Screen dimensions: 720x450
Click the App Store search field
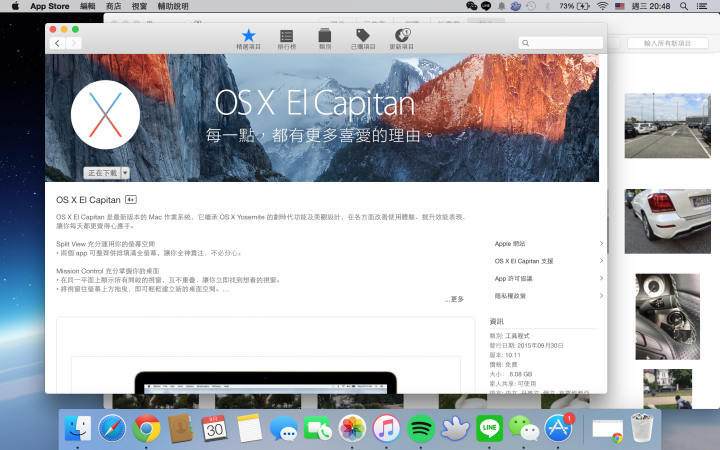(x=561, y=43)
